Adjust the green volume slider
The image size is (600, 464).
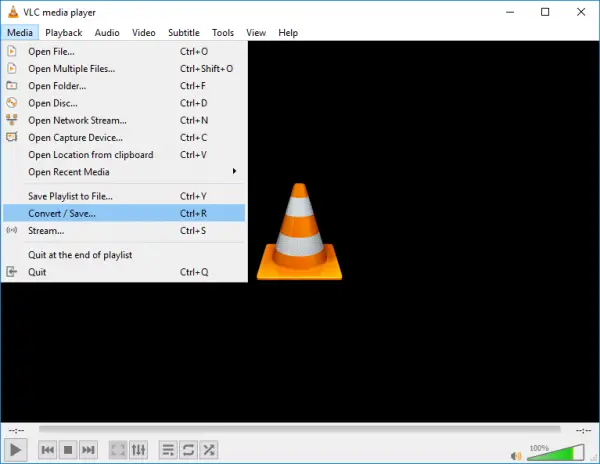(556, 452)
